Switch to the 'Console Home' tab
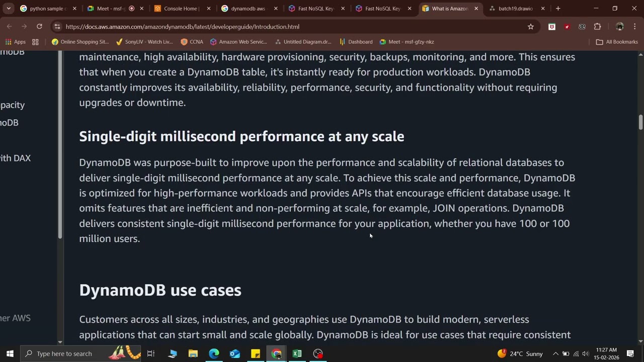This screenshot has width=644, height=362. (182, 9)
